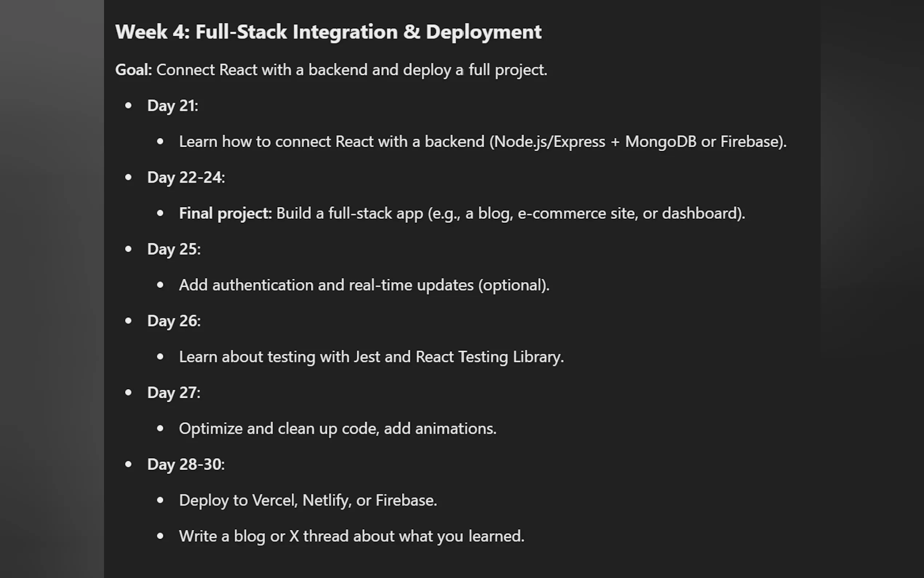Image resolution: width=924 pixels, height=578 pixels.
Task: Click 'React Testing Library' in the testing line
Action: tap(489, 357)
